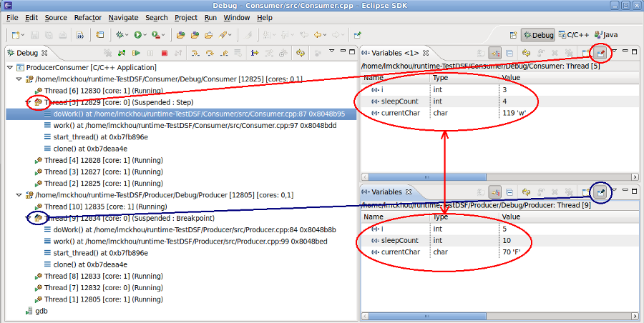Open the Navigate menu
This screenshot has width=644, height=323.
[123, 18]
